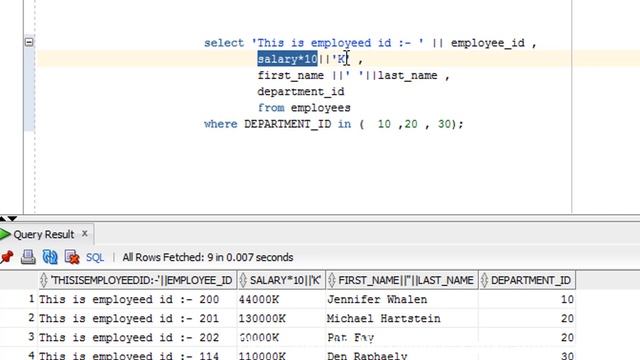Screen dimensions: 640x360
Task: Click the 'employees' table name in the editor
Action: coord(320,108)
